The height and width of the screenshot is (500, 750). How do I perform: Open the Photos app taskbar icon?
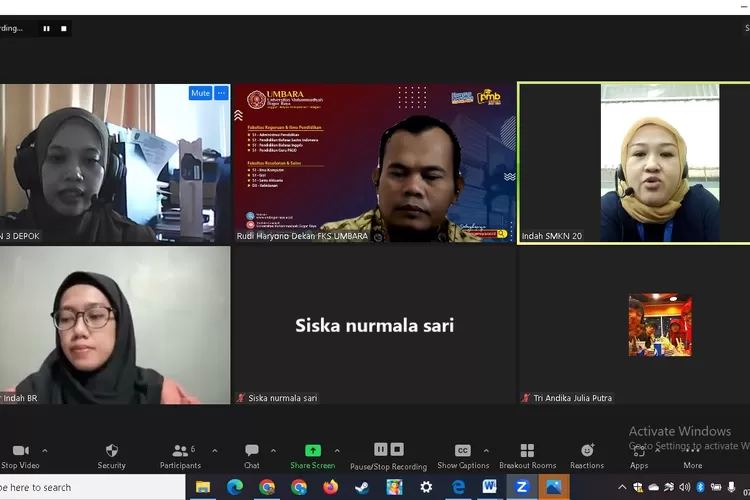point(554,487)
